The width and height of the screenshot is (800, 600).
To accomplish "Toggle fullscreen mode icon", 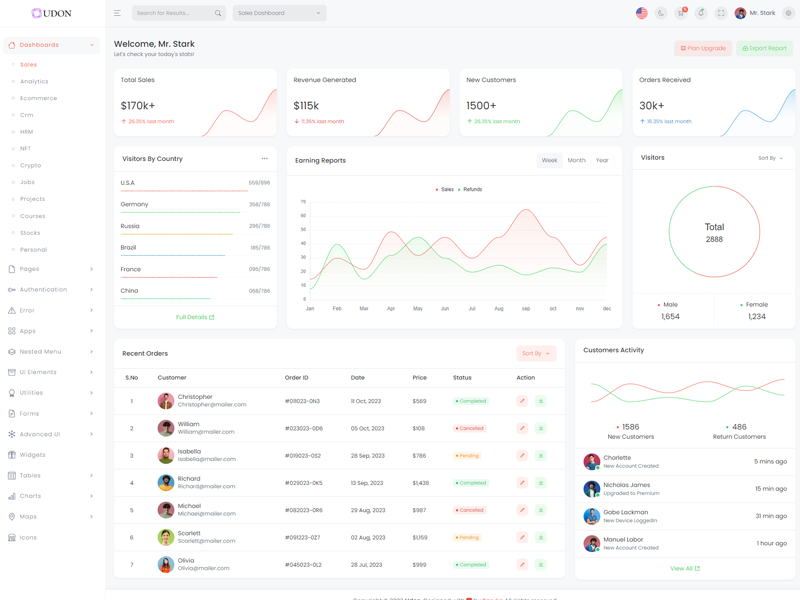I will (x=721, y=13).
